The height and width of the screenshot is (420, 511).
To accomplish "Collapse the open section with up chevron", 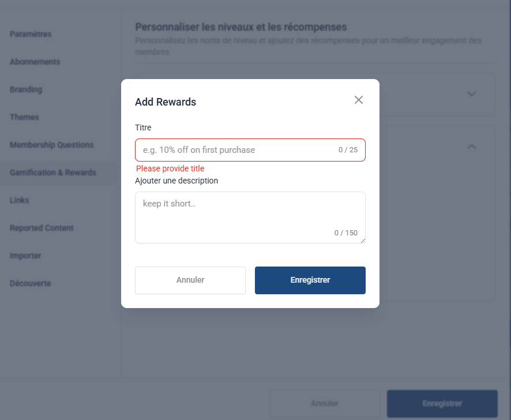I will click(x=471, y=147).
